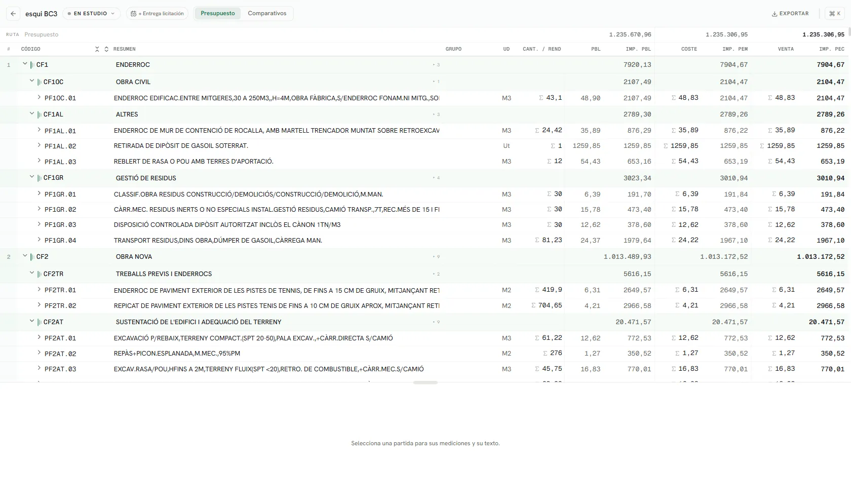Click sigma icon before quantity 43,1
851x504 pixels.
coord(541,98)
